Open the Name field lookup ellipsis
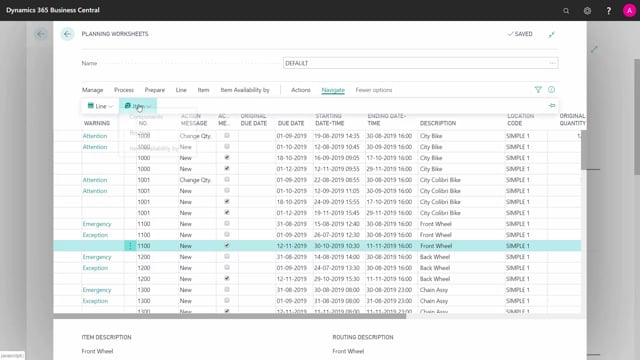 coord(552,63)
